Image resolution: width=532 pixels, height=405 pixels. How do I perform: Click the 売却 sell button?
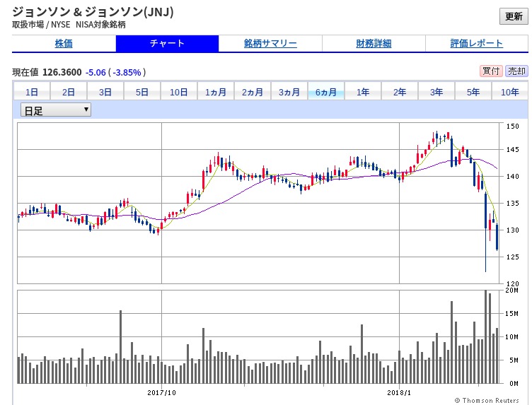(516, 71)
